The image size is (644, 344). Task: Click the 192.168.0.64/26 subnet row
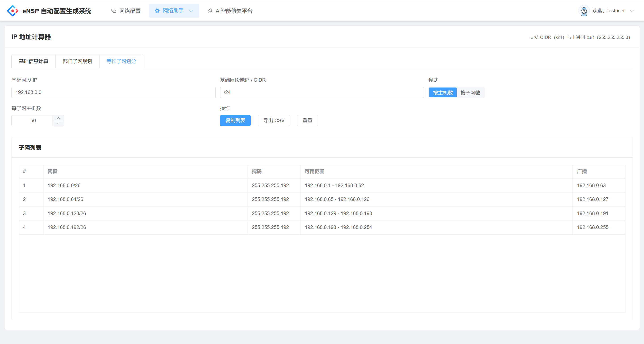[x=66, y=199]
